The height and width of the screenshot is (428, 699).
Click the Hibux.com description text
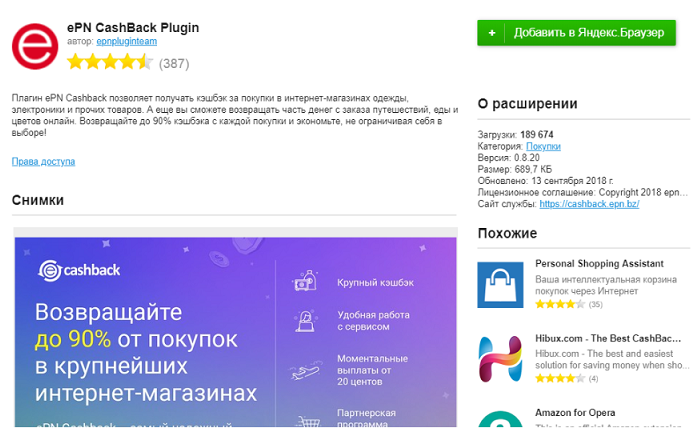[612, 359]
